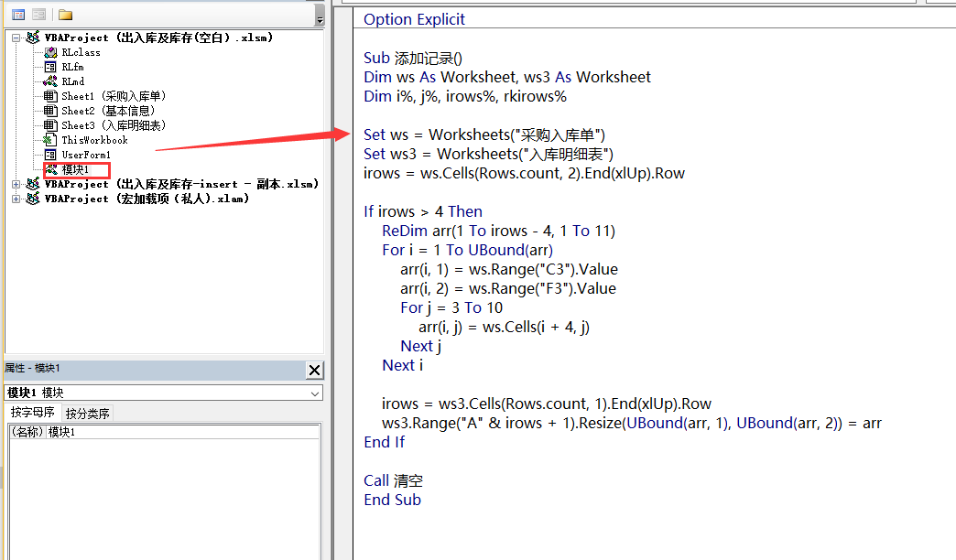Click the 副本.xlsm VBAProject icon

coord(33,184)
